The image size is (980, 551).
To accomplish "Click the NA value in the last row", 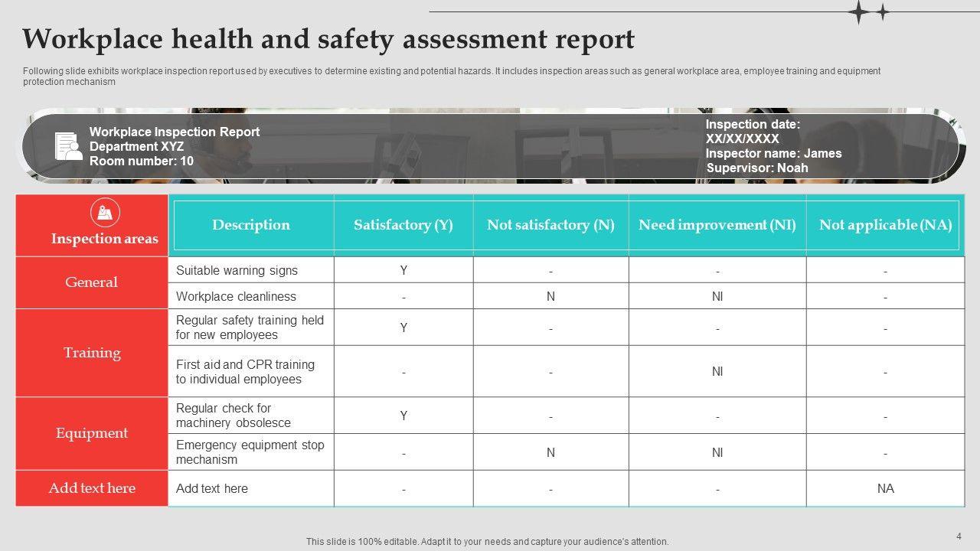I will 885,489.
